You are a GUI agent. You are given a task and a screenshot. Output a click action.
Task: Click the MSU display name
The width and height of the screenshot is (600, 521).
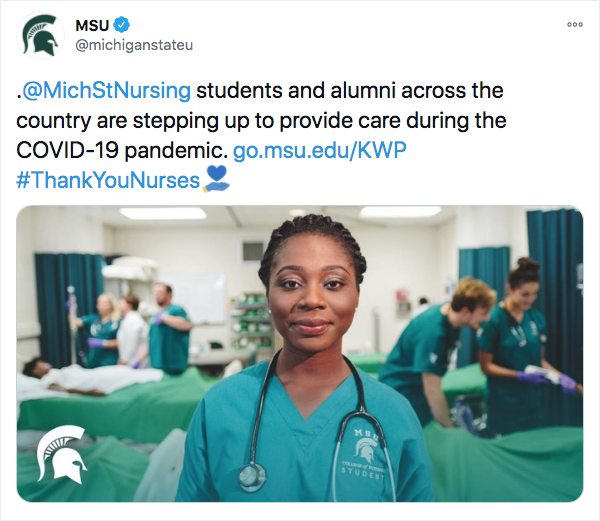pyautogui.click(x=92, y=24)
